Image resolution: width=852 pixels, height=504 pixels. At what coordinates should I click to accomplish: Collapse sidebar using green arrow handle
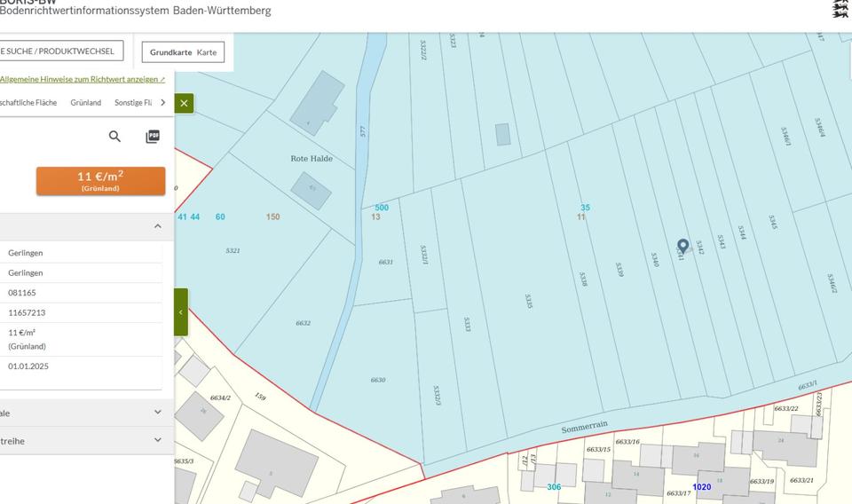(x=181, y=312)
